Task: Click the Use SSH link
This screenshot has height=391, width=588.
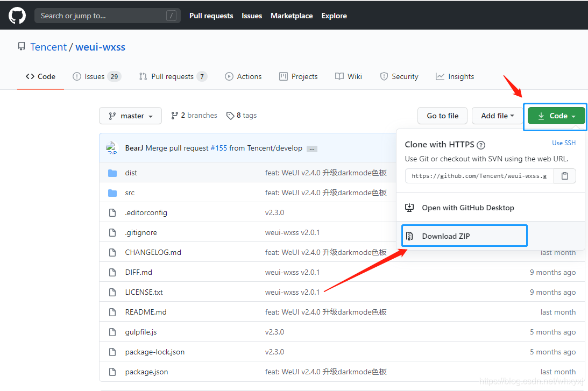Action: tap(564, 143)
